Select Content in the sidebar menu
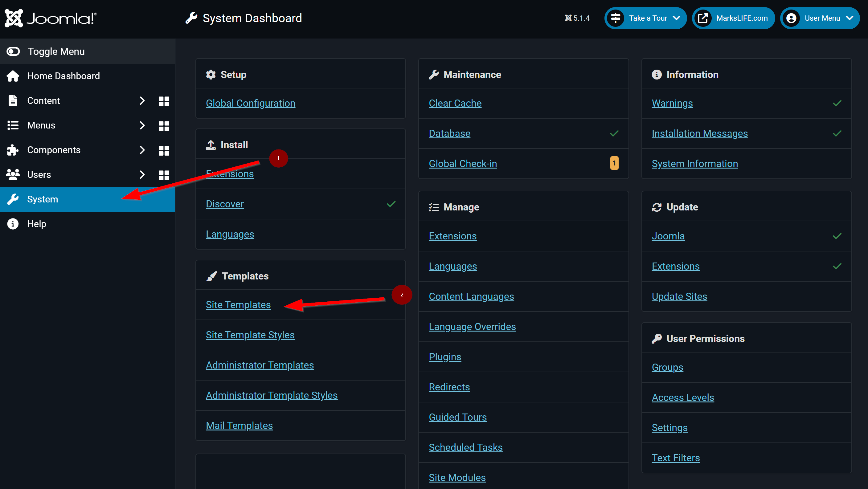 coord(43,101)
